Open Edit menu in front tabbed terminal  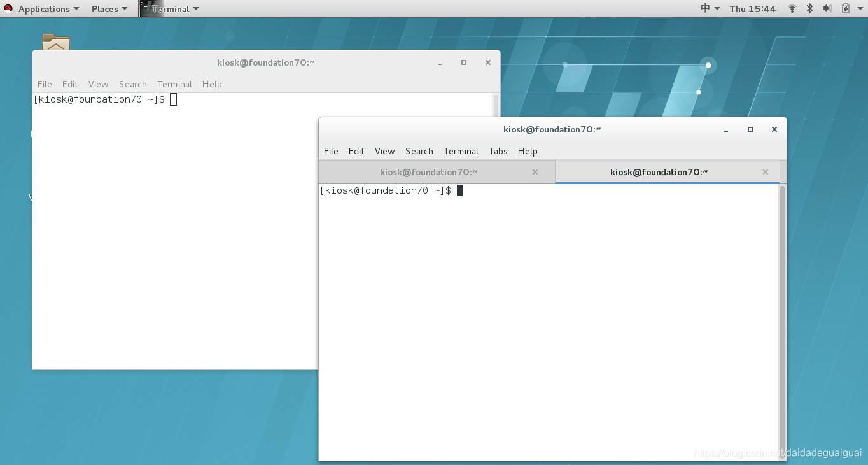356,151
